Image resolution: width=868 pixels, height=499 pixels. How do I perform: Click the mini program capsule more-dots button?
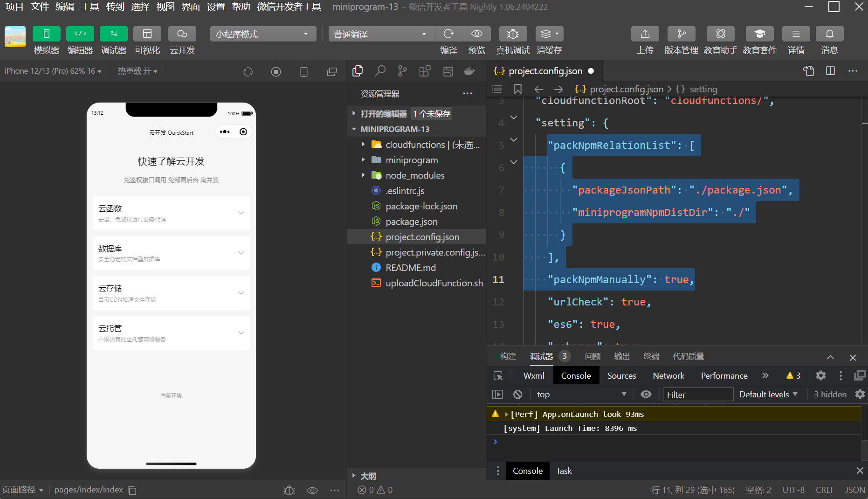[225, 132]
